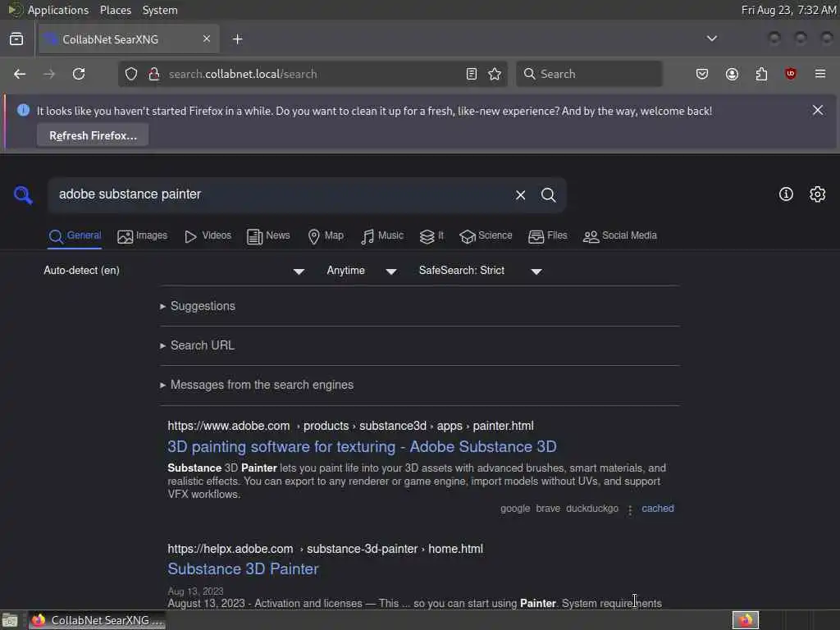Open the Auto-detect language dropdown
840x630 pixels.
(174, 271)
